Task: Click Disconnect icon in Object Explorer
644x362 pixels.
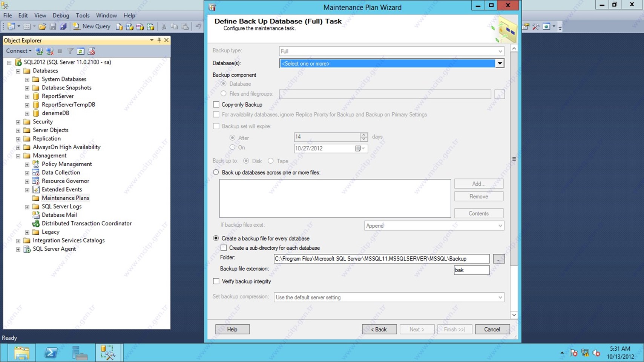Action: (x=50, y=51)
